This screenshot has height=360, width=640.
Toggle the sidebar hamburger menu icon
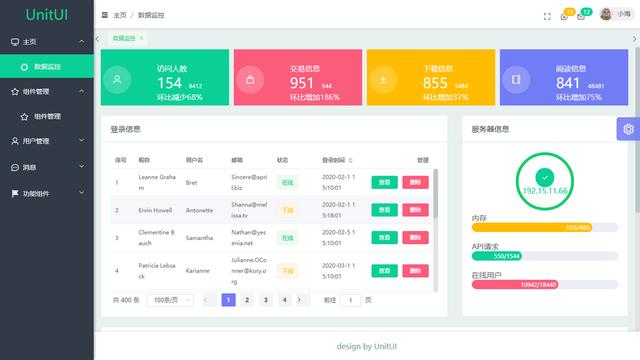pos(105,15)
